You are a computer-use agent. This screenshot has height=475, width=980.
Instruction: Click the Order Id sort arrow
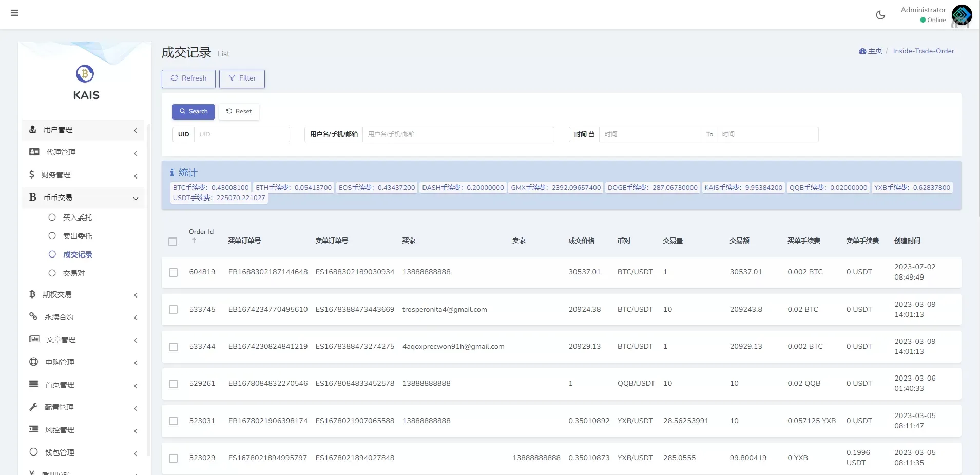point(194,241)
